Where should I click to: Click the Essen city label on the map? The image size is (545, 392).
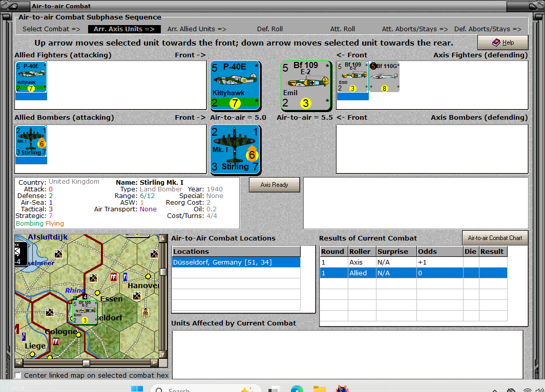(111, 298)
